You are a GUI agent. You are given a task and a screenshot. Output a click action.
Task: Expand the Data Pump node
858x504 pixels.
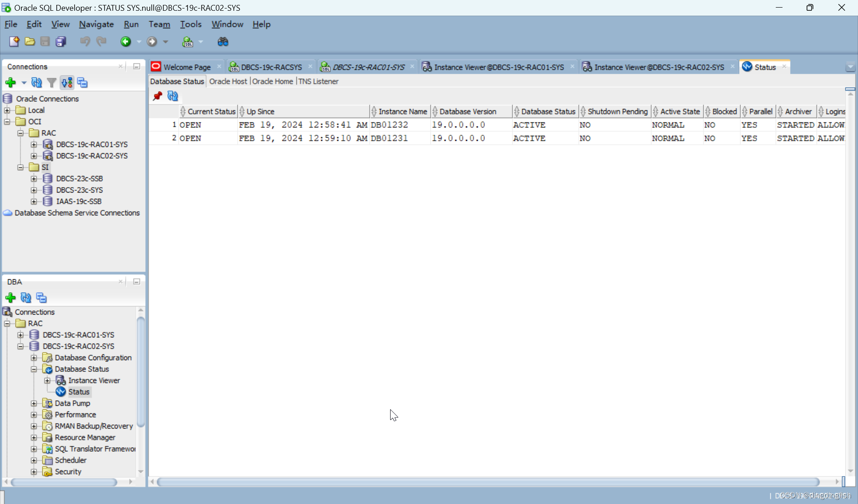(x=34, y=403)
